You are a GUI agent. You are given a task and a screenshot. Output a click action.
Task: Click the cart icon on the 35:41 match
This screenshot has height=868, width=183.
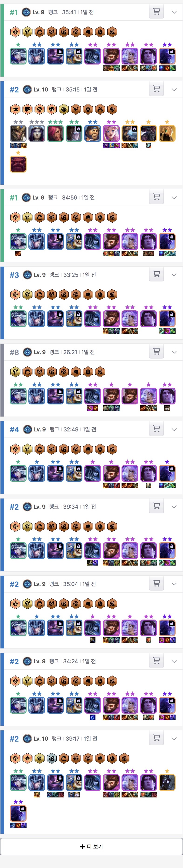coord(156,12)
